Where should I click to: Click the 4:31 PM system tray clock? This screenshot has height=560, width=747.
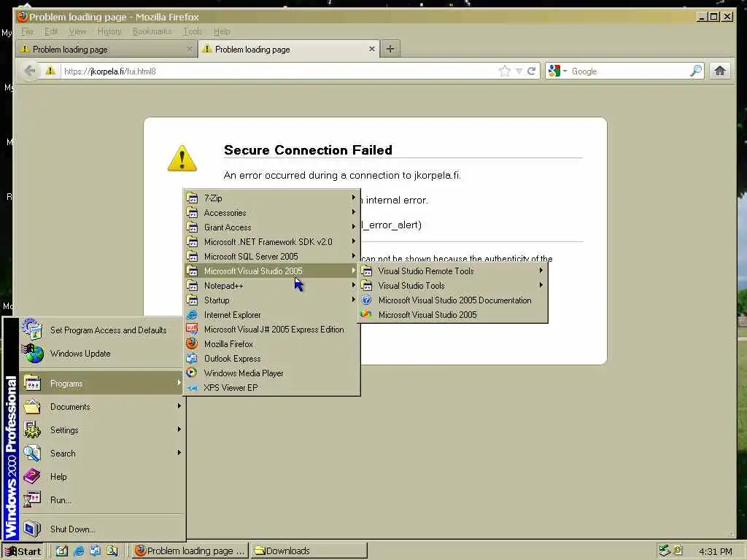(715, 551)
